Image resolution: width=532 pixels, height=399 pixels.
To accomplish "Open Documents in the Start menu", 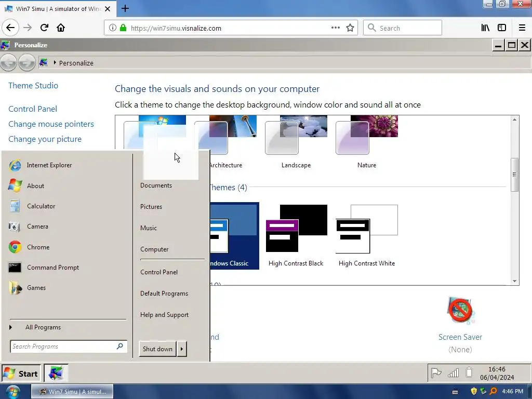I will (x=156, y=185).
